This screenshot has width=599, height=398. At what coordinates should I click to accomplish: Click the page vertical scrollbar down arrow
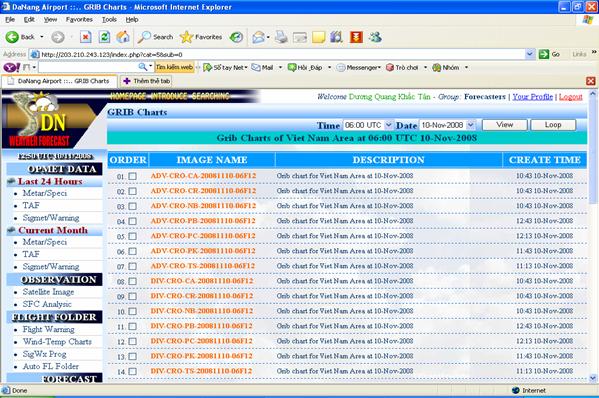(593, 378)
